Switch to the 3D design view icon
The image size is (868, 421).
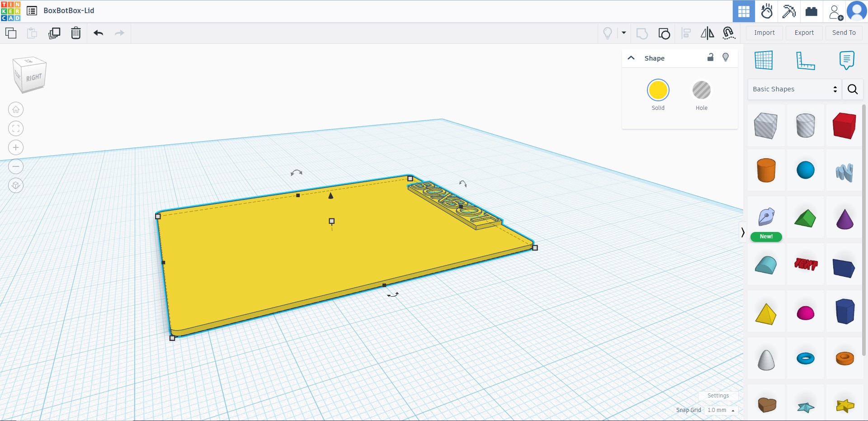(744, 11)
